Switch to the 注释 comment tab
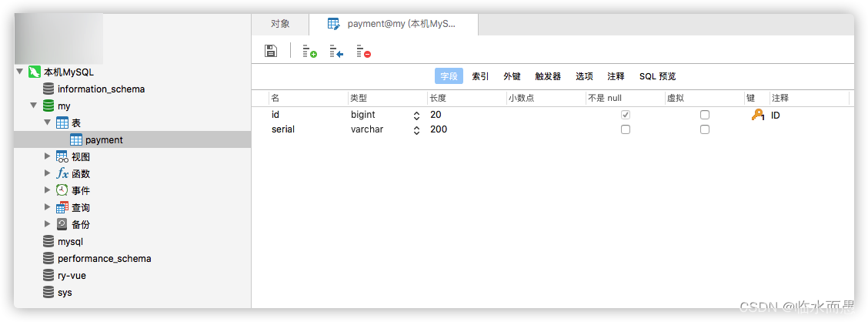Screen dimensions: 868x322 point(616,76)
